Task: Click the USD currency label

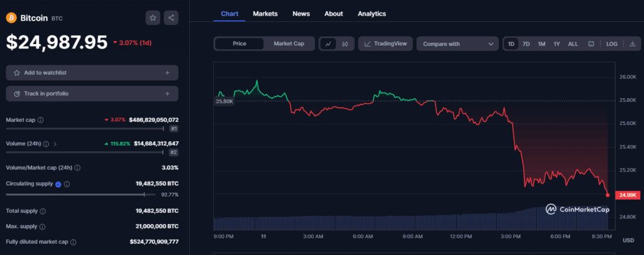Action: pyautogui.click(x=628, y=241)
